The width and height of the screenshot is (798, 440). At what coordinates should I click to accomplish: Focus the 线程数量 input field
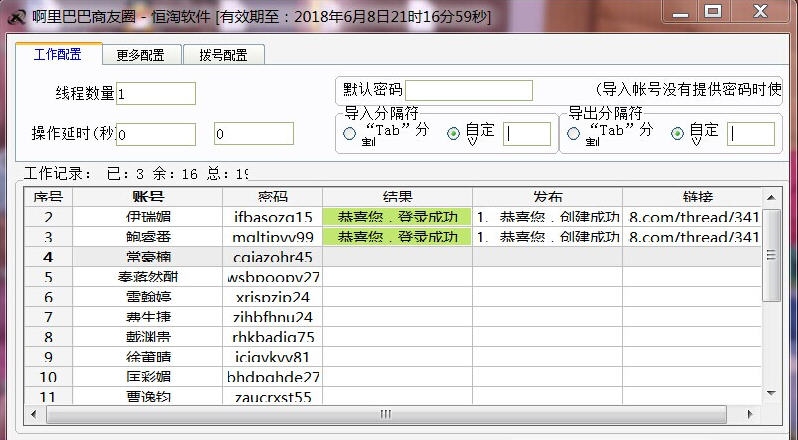156,94
